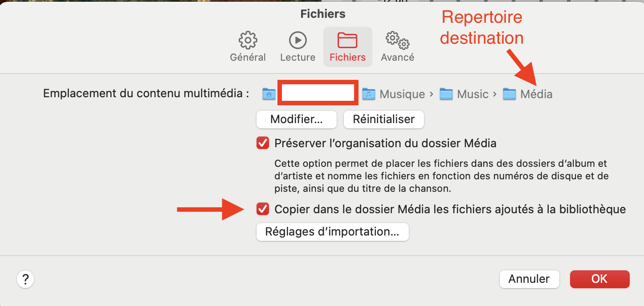Switch to the Général tab label

pyautogui.click(x=248, y=58)
